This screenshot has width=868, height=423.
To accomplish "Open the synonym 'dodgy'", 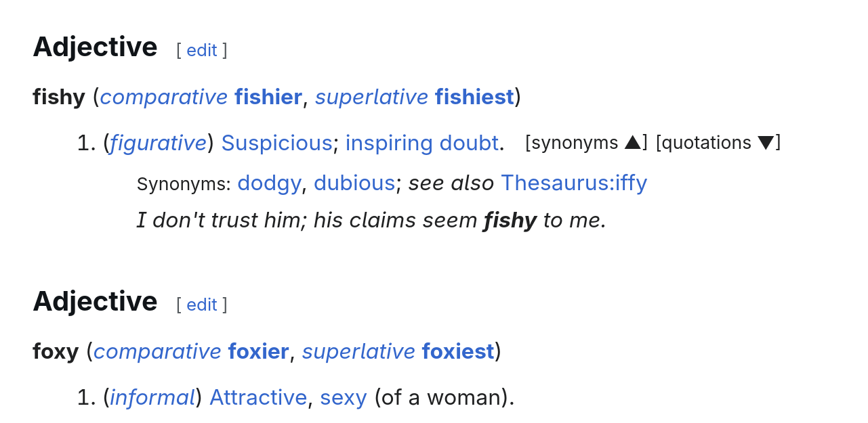I will click(269, 183).
